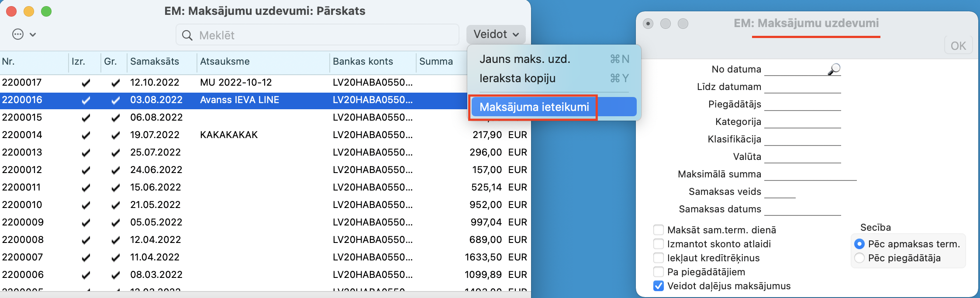Viewport: 980px width, 298px height.
Task: Click the yellow minimize button on the Pārskats window
Action: coord(29,11)
